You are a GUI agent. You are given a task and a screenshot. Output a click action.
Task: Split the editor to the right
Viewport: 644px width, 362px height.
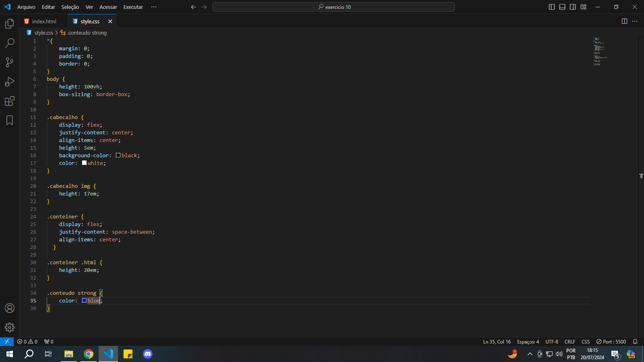pyautogui.click(x=624, y=21)
